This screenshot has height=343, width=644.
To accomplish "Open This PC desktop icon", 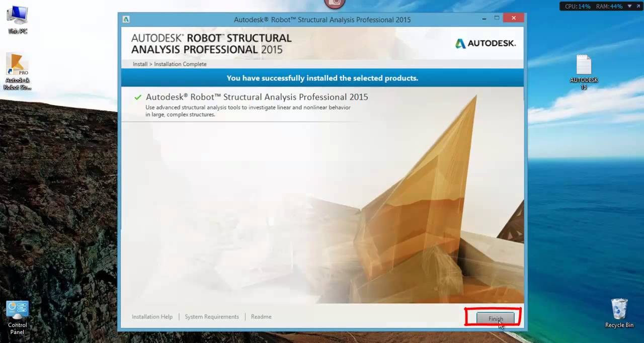I will [17, 20].
